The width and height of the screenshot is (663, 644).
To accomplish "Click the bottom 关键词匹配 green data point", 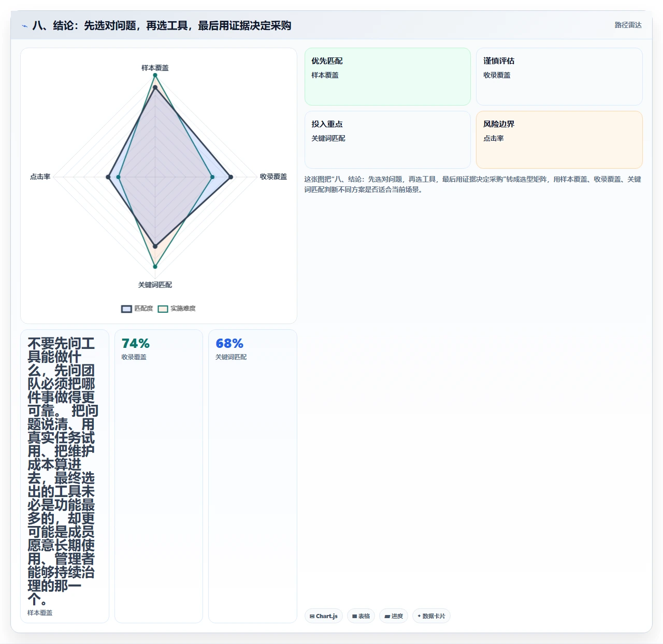I will 155,267.
